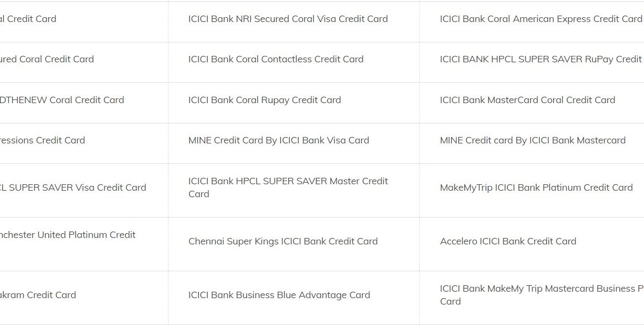Viewport: 644px width, 325px height.
Task: Click the Manchester United Platinum Credit card entry
Action: (67, 235)
